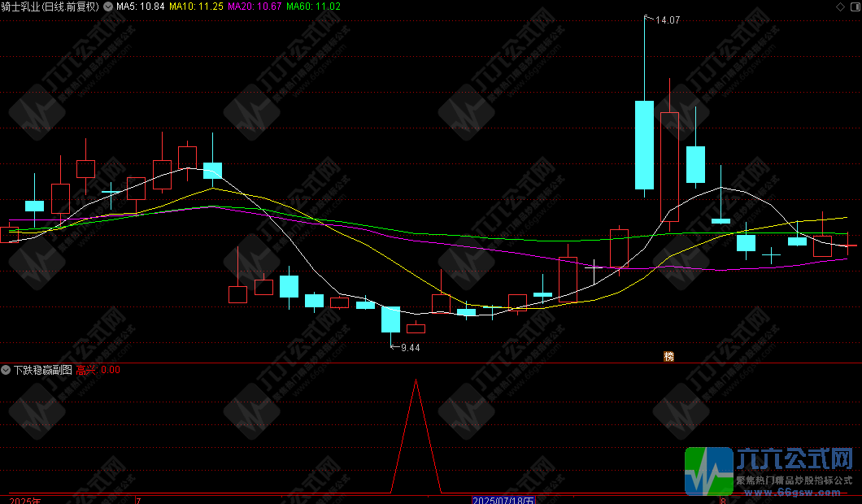Select the magenta MA20 label
Viewport: 862px width, 504px height.
255,7
